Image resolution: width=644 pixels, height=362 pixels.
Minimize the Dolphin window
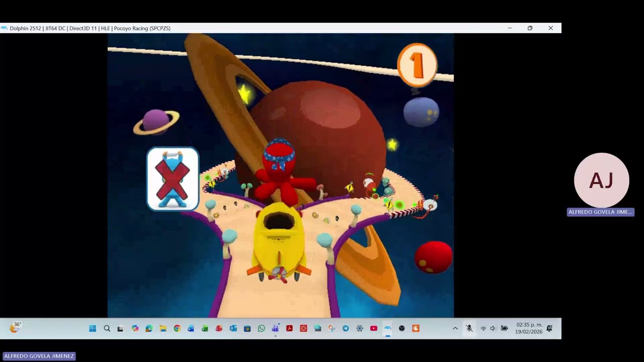510,28
